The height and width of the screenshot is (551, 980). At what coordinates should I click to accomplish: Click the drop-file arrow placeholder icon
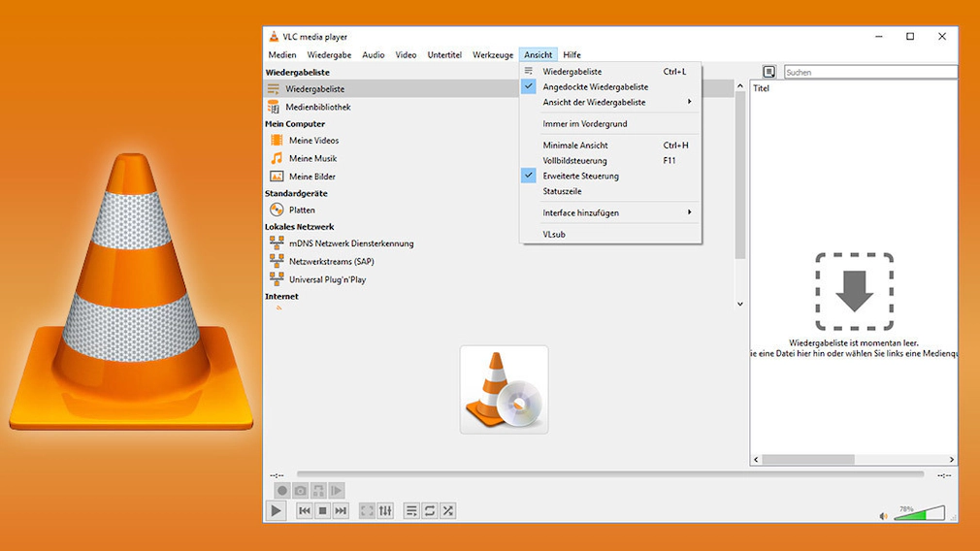pos(855,292)
